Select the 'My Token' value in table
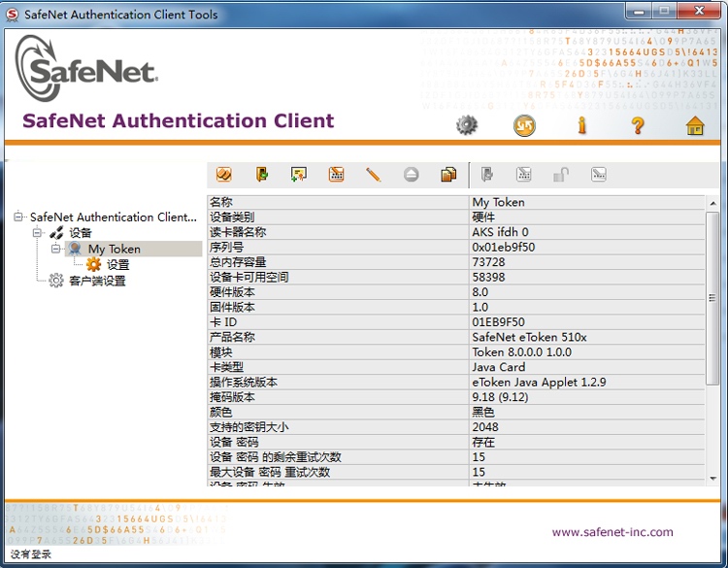The height and width of the screenshot is (568, 728). coord(498,202)
